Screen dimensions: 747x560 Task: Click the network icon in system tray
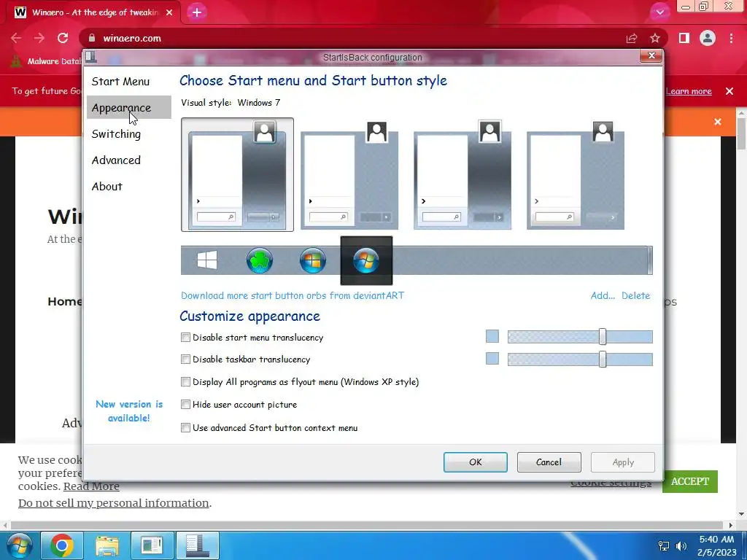point(663,545)
